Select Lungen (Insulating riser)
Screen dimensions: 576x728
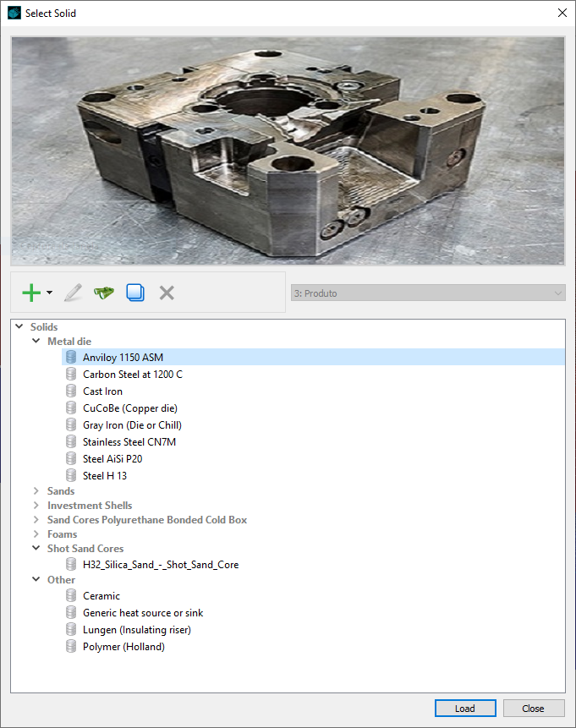coord(137,630)
